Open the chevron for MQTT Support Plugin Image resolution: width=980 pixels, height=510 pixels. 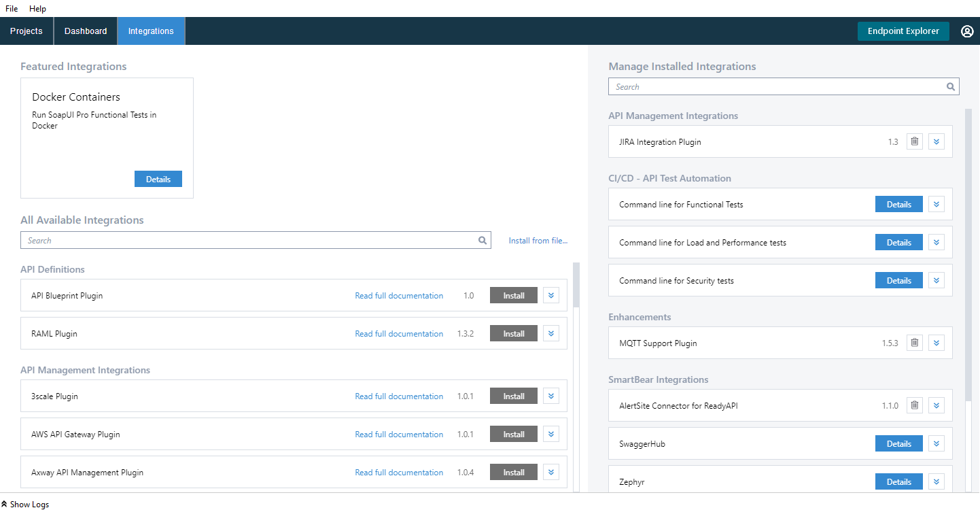tap(937, 343)
